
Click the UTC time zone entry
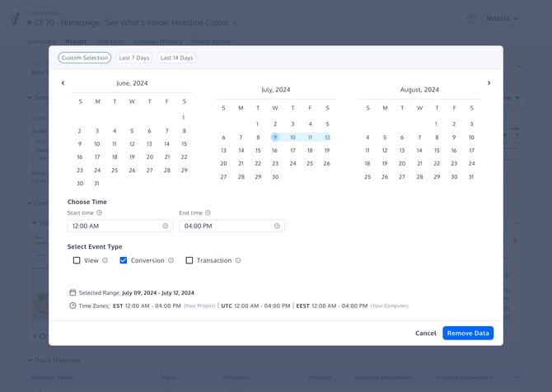[x=255, y=306]
